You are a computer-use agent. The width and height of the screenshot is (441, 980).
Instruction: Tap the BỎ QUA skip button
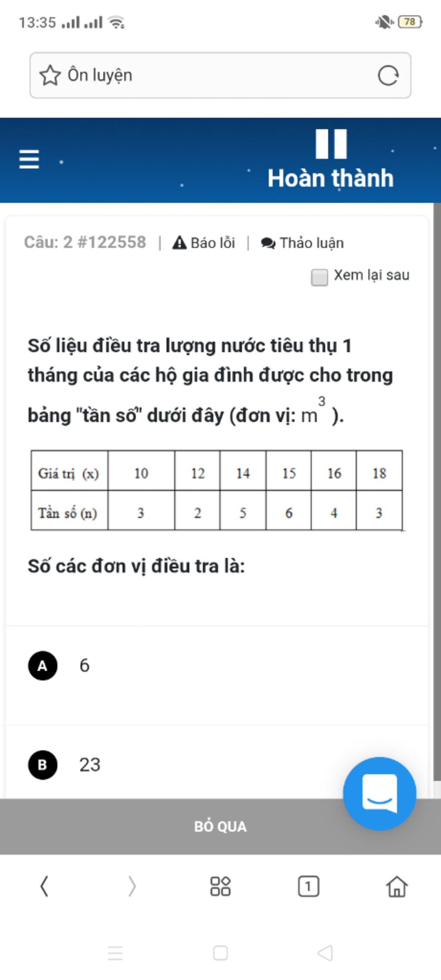pos(220,826)
